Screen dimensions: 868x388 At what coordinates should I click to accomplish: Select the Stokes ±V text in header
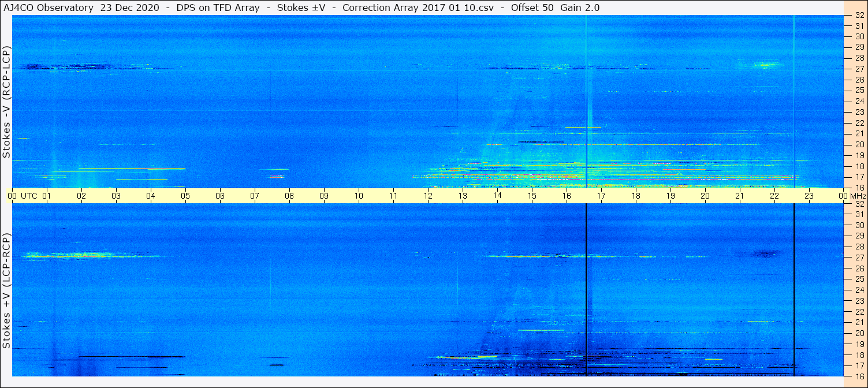point(301,8)
